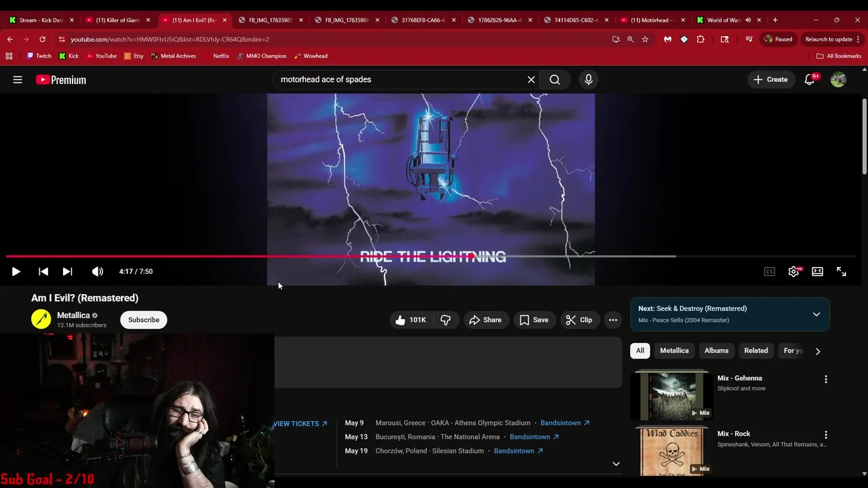
Task: Select the Albums filter chip
Action: (x=716, y=350)
